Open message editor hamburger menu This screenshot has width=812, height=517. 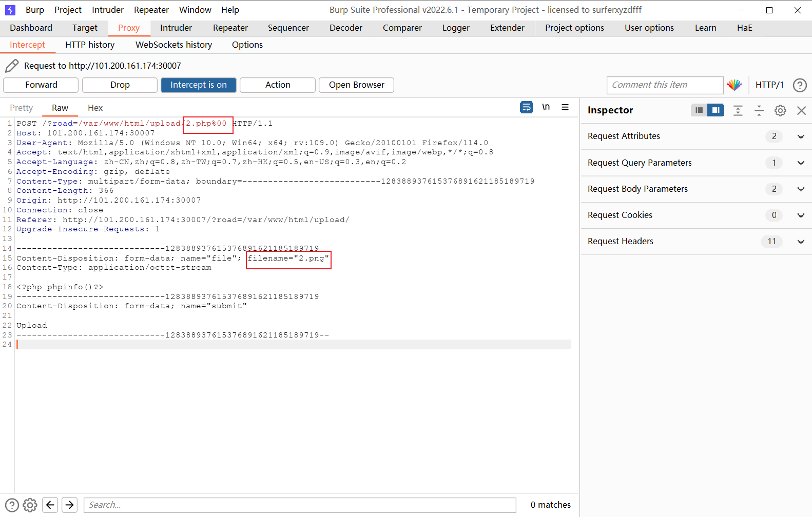565,107
